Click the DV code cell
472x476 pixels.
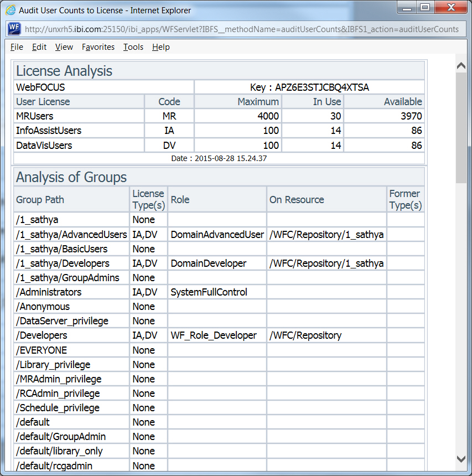click(169, 146)
